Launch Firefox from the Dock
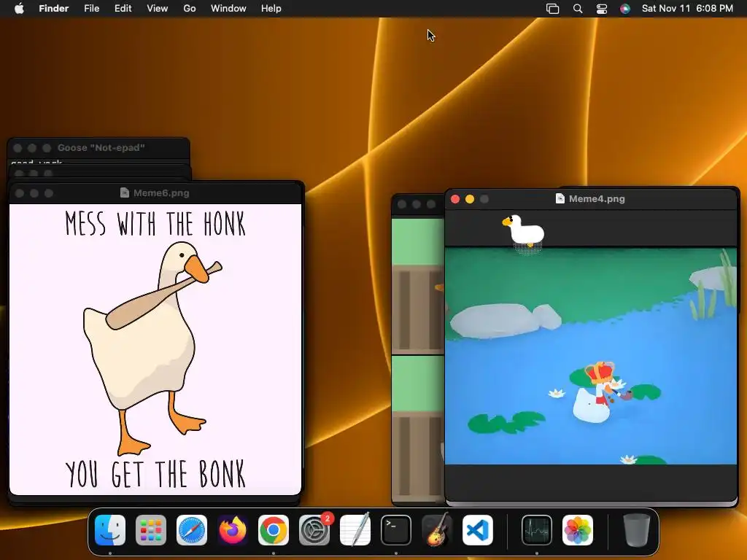747x560 pixels. pyautogui.click(x=233, y=530)
